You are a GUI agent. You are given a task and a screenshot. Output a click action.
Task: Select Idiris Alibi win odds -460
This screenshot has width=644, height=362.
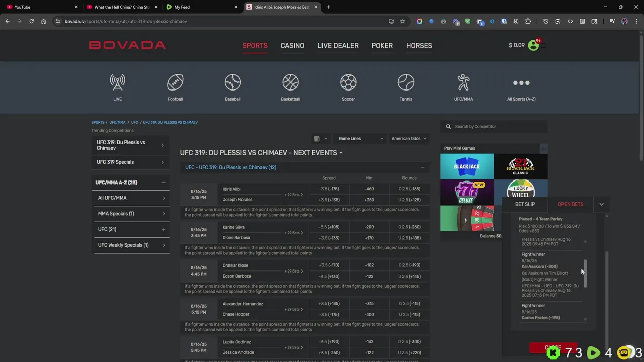(x=369, y=189)
